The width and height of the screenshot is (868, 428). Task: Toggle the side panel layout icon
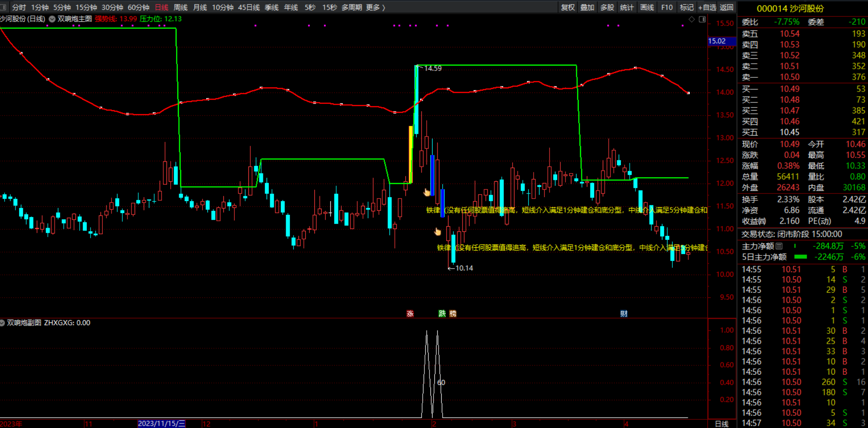coord(702,19)
